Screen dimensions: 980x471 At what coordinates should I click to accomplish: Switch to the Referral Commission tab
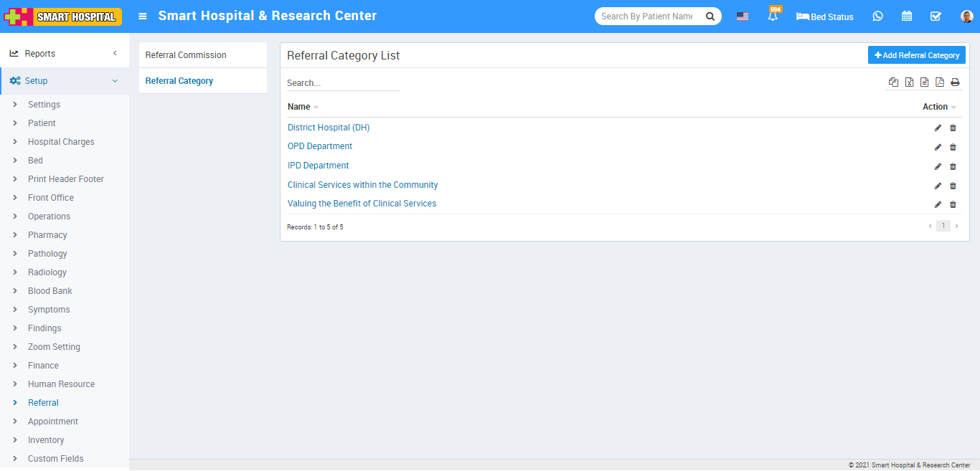click(186, 55)
